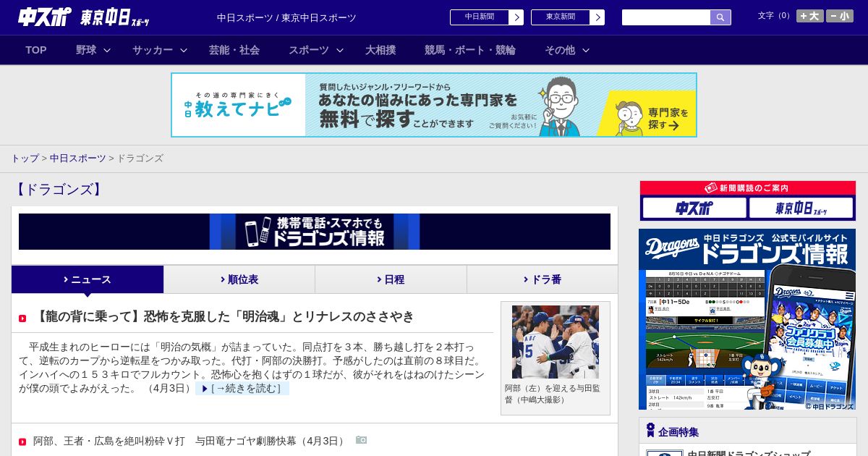This screenshot has width=868, height=456.
Task: Click the 新聞購読のご案内 header
Action: 748,188
